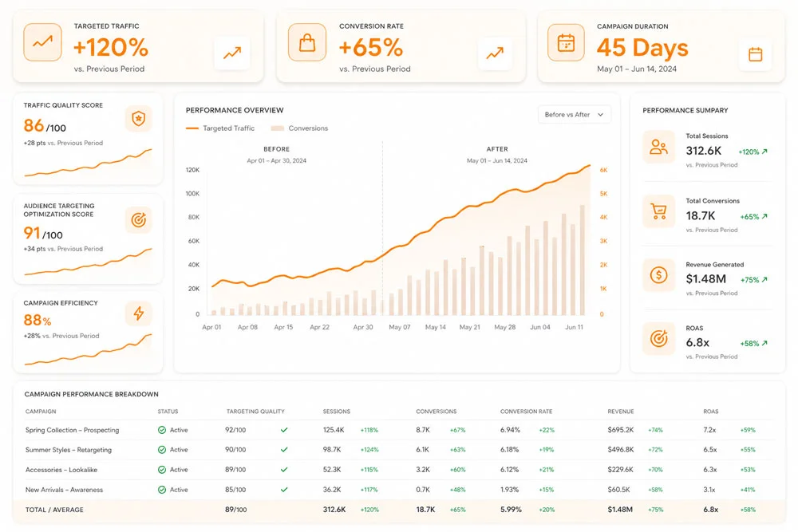Click the Targeted Traffic line-chart icon
The image size is (798, 532).
(x=43, y=42)
